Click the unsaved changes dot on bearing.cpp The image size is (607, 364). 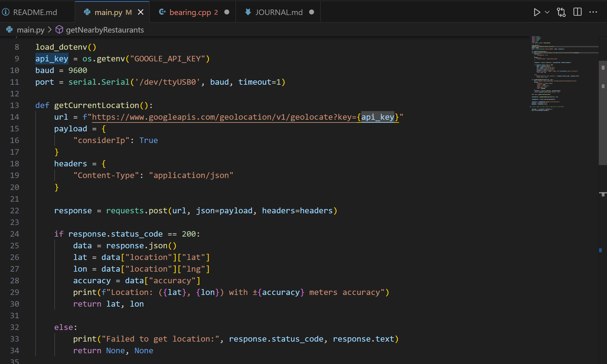tap(226, 12)
